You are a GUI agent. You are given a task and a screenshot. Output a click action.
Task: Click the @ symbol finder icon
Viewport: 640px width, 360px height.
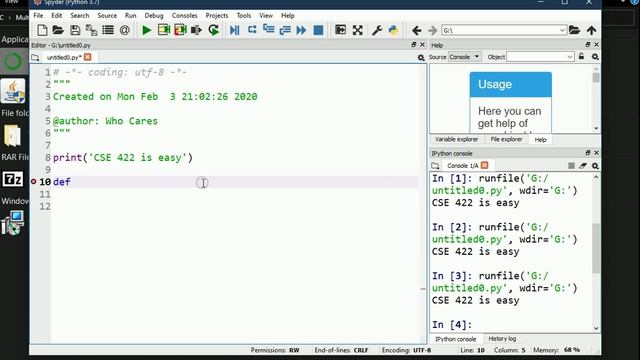124,30
